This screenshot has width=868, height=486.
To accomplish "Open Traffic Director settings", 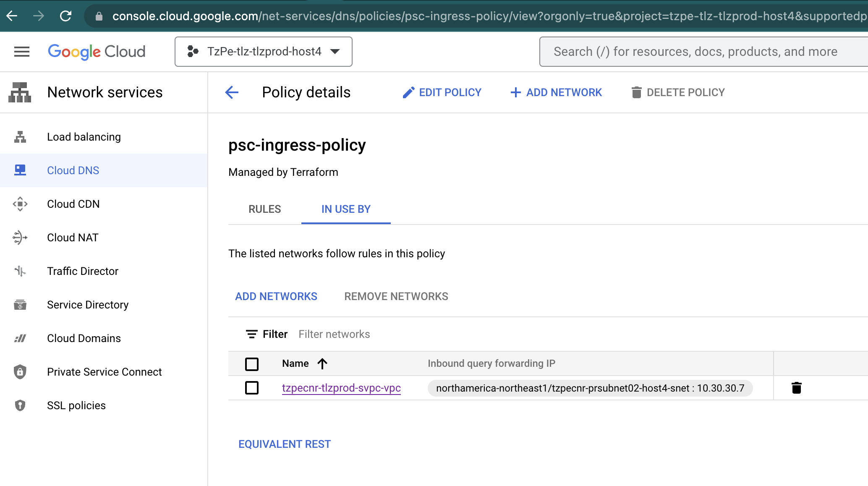I will click(x=82, y=271).
